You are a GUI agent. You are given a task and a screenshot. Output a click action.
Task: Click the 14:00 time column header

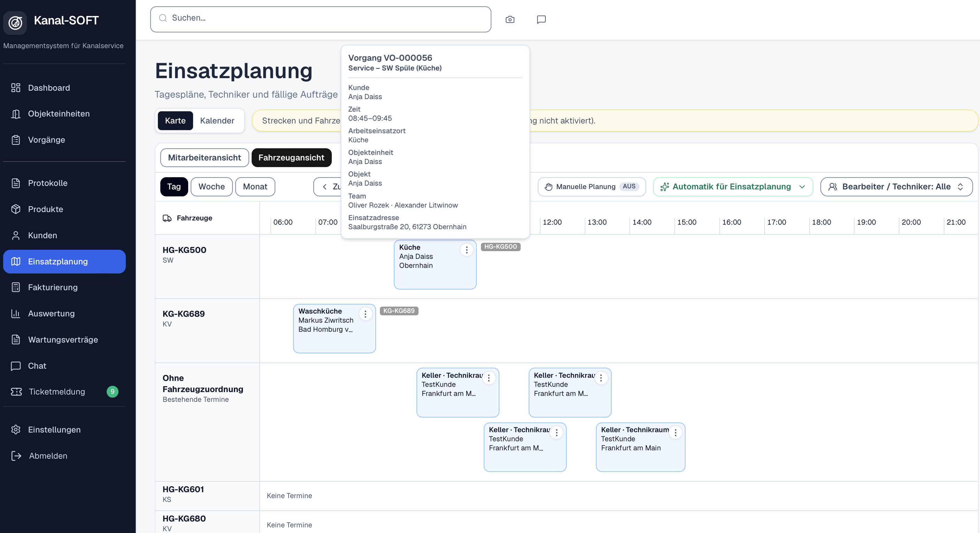(641, 222)
